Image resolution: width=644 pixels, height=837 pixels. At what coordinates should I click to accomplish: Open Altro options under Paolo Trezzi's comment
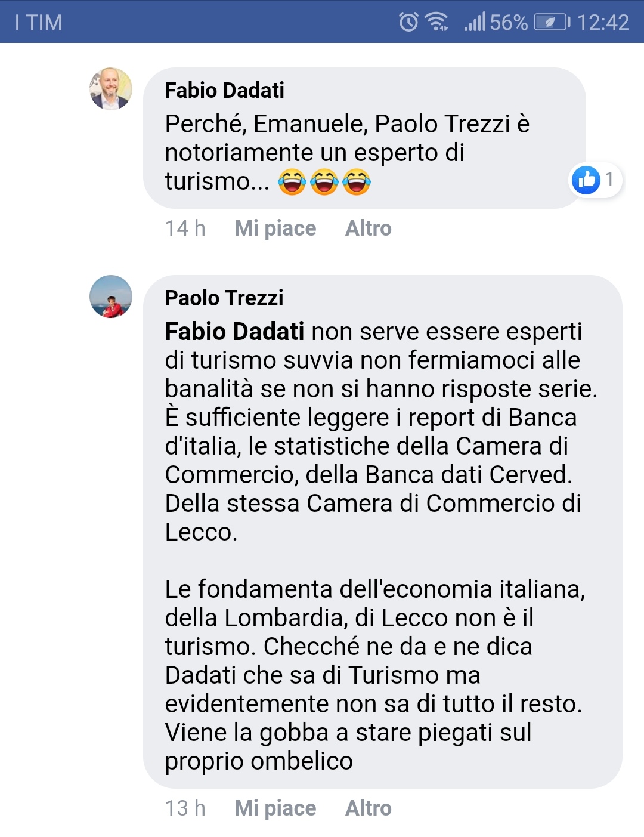tap(369, 808)
